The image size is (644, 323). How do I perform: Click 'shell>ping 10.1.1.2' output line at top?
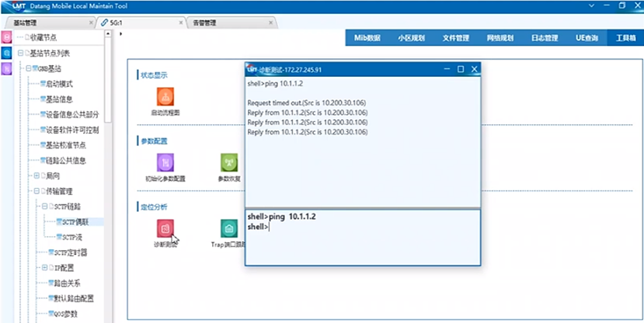coord(275,83)
